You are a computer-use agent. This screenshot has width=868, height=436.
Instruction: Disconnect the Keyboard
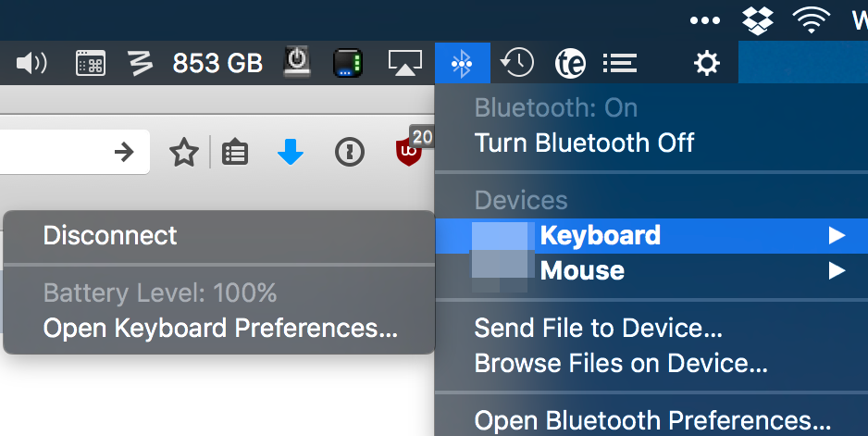click(110, 236)
